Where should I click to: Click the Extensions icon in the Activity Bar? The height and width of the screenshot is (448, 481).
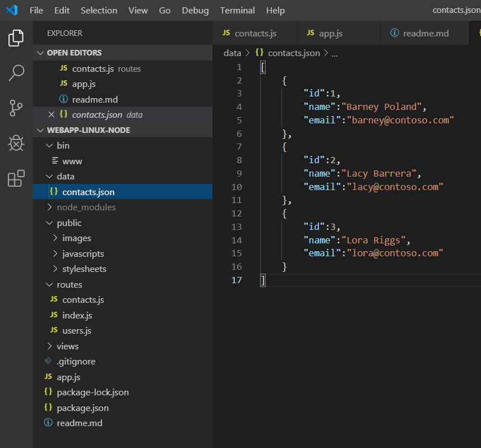click(16, 178)
